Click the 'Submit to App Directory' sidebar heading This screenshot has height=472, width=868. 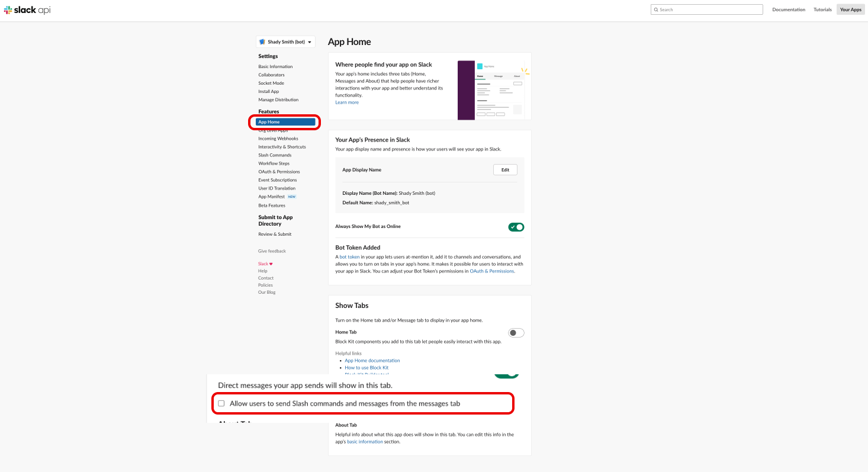(275, 221)
